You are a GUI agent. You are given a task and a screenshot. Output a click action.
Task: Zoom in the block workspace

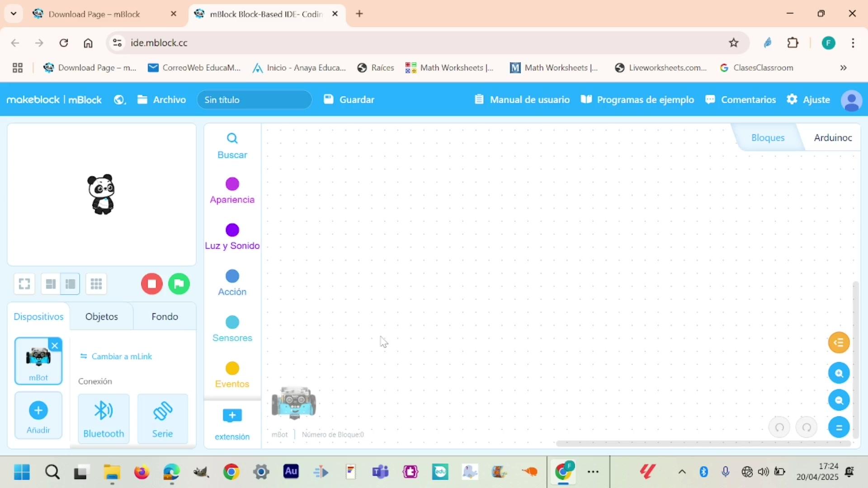[x=839, y=373]
